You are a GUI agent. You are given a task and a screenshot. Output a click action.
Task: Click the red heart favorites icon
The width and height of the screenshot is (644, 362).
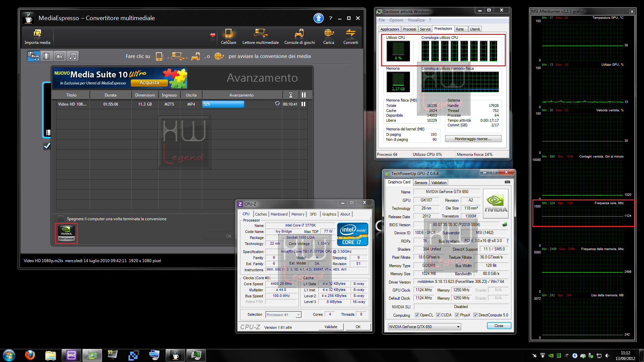213,35
